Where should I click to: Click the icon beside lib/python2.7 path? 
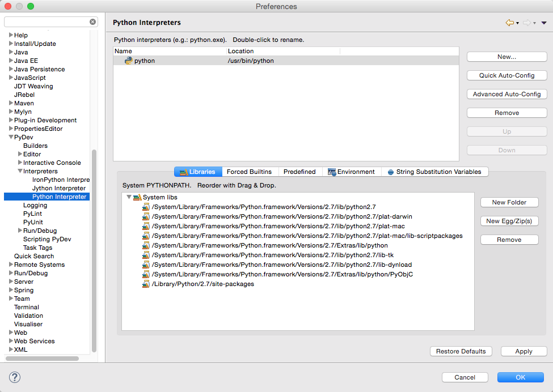tap(146, 207)
